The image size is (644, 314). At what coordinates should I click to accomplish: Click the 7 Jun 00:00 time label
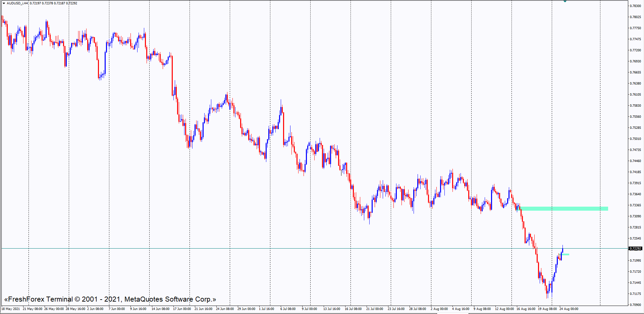tap(117, 309)
